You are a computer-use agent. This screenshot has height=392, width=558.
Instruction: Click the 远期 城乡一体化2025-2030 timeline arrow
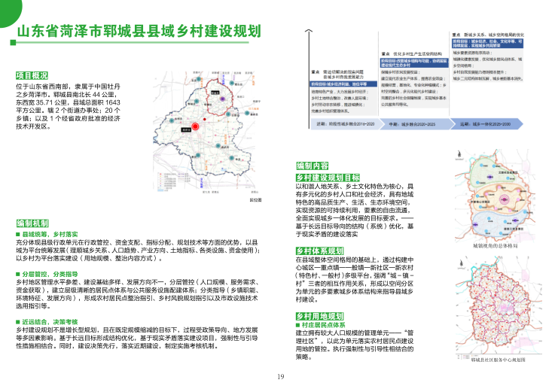[x=486, y=124]
